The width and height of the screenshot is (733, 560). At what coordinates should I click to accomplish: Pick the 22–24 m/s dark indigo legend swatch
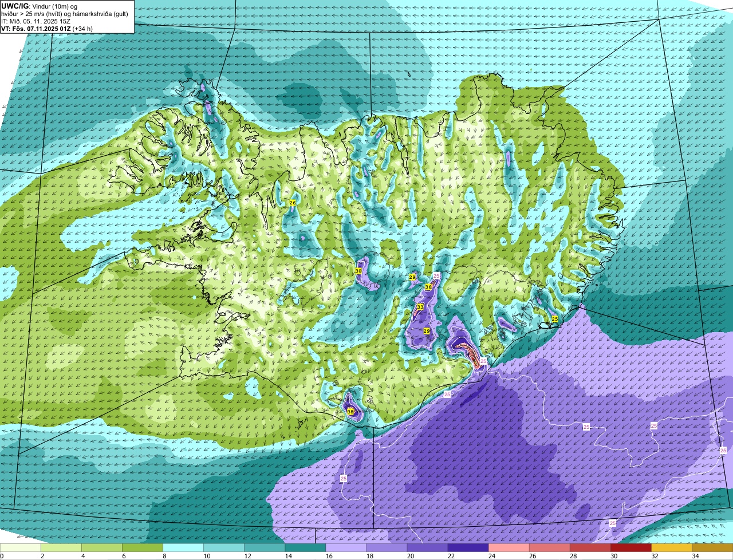point(468,548)
